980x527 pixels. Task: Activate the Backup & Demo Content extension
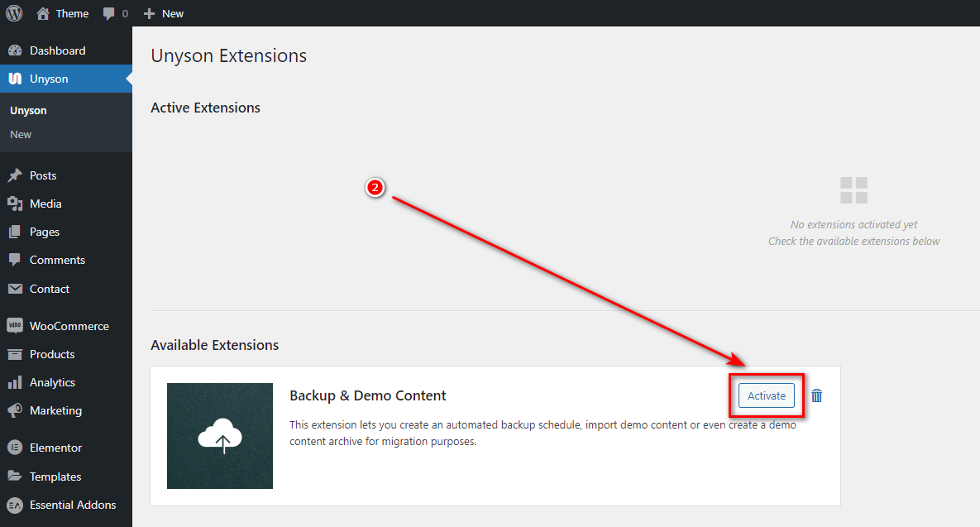coord(766,395)
